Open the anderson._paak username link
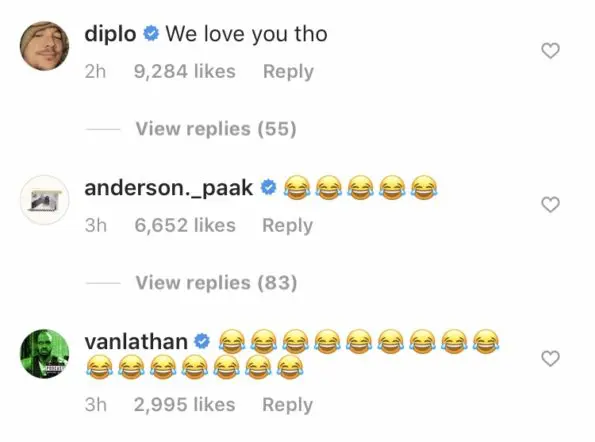The image size is (595, 442). pyautogui.click(x=168, y=189)
